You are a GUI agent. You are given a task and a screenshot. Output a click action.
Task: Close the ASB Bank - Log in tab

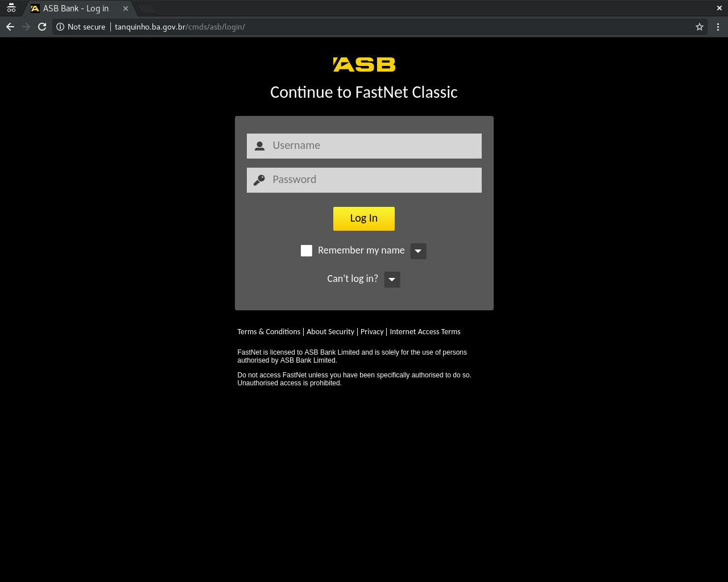coord(126,9)
